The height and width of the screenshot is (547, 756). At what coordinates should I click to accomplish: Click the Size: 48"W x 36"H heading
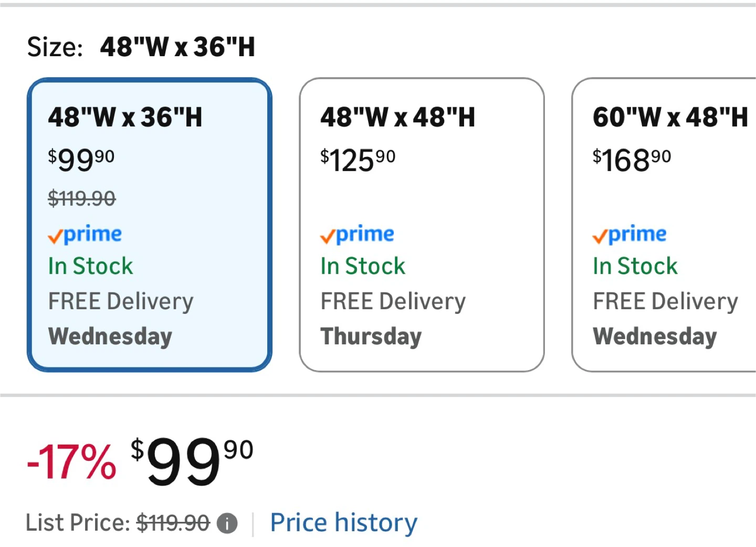tap(141, 47)
